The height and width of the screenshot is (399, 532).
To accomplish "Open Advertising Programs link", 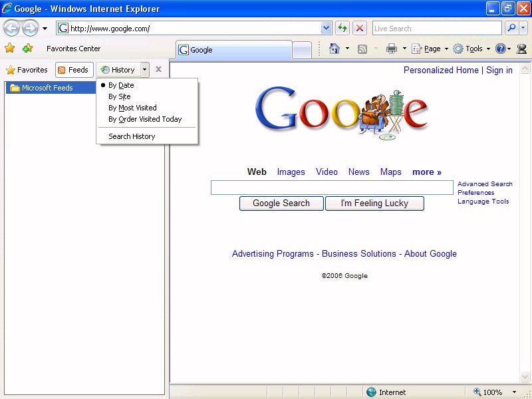I will [x=273, y=254].
